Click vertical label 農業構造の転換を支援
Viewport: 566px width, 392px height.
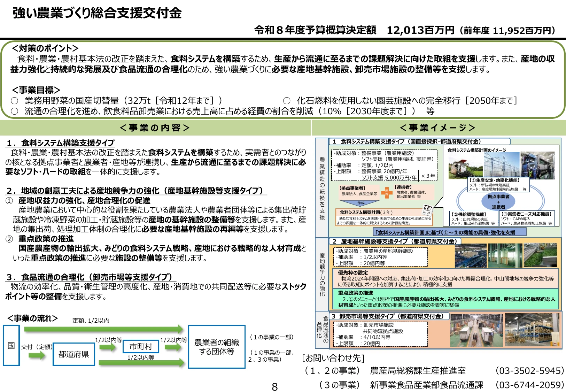click(322, 188)
